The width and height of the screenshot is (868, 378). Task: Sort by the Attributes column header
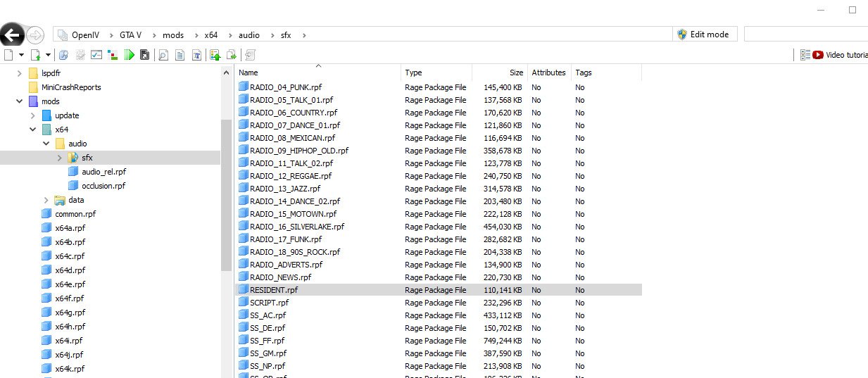pyautogui.click(x=548, y=73)
